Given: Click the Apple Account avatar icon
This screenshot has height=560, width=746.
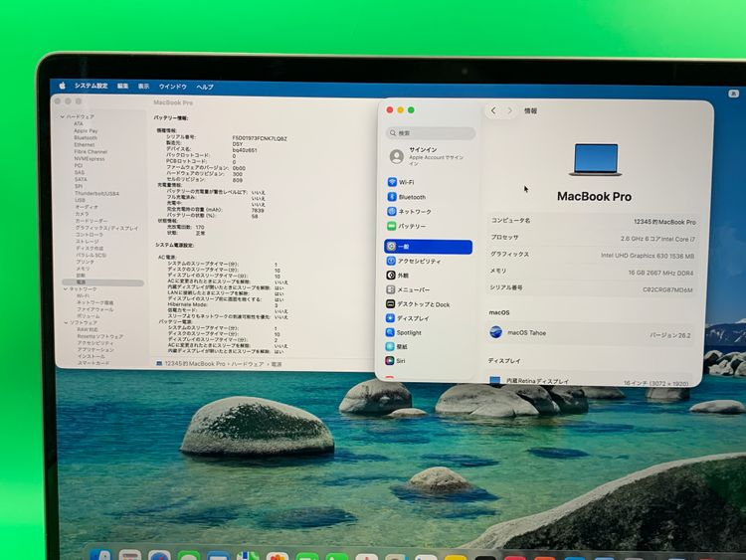Looking at the screenshot, I should pyautogui.click(x=396, y=156).
